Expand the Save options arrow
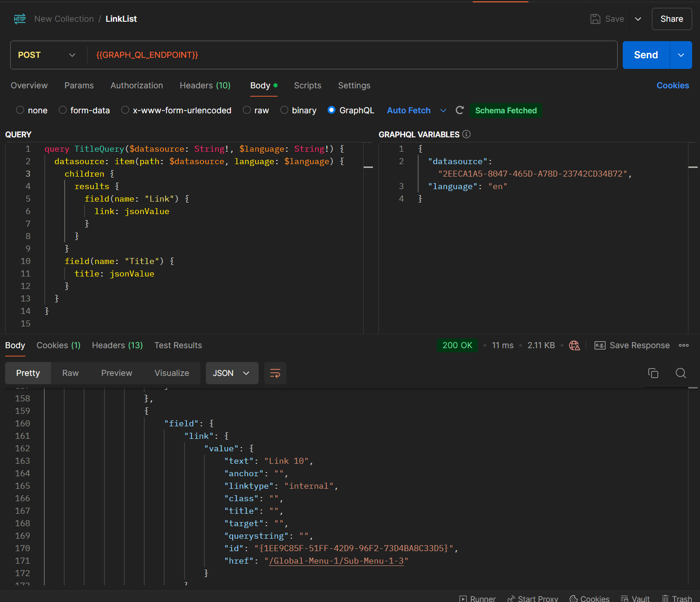The height and width of the screenshot is (602, 700). [x=638, y=19]
